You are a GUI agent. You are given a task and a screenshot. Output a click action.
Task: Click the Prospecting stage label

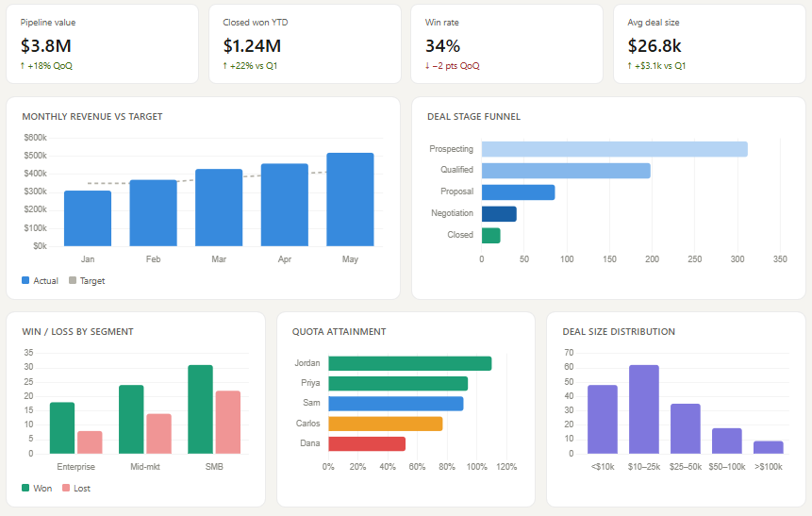[x=451, y=149]
